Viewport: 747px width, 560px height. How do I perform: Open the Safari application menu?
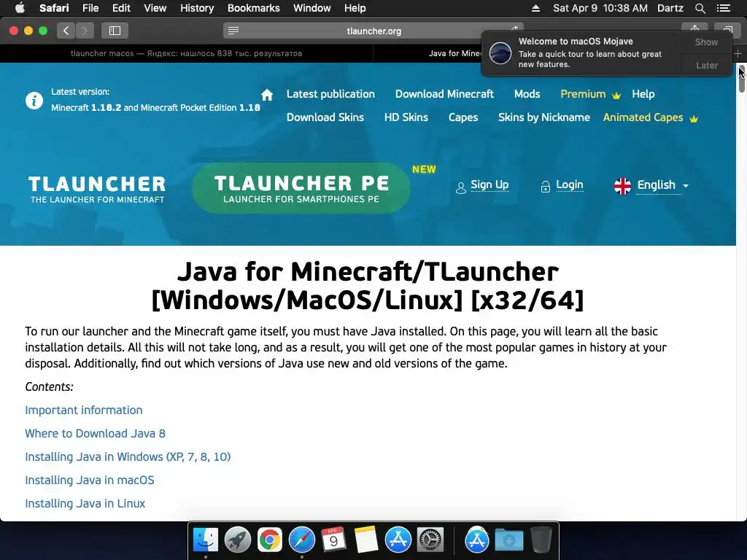(x=54, y=8)
